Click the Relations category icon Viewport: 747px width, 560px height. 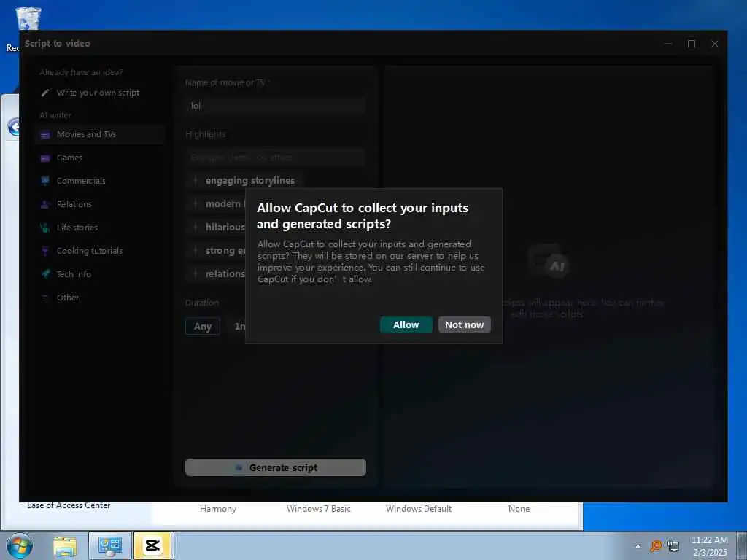point(45,204)
